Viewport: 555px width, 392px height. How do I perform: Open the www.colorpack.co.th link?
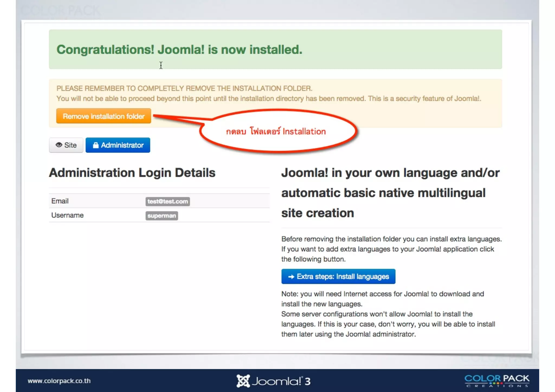click(59, 381)
